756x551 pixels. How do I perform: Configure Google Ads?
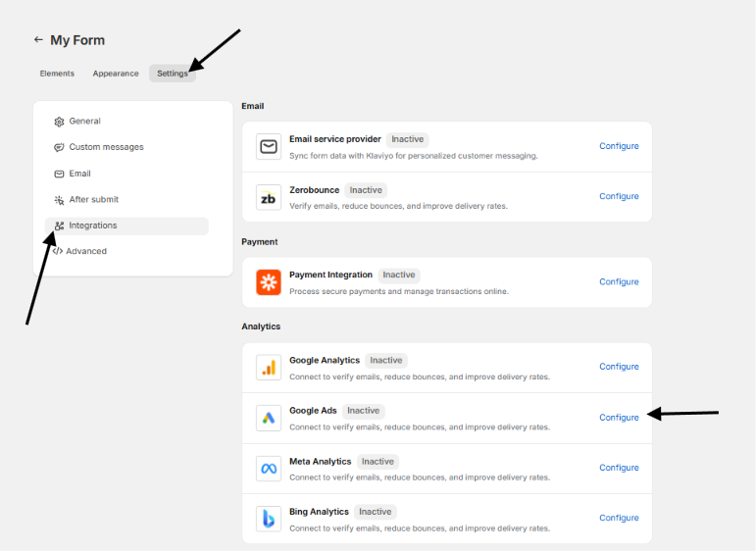(619, 418)
